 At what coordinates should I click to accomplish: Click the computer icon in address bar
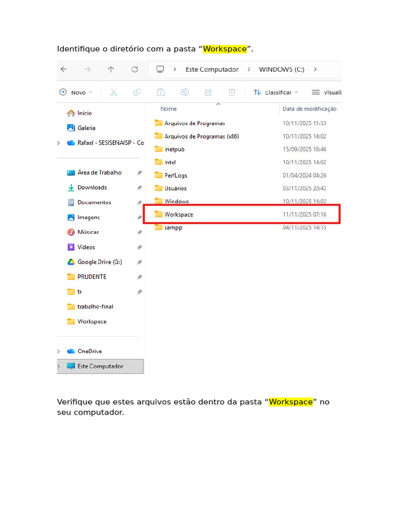tap(160, 69)
